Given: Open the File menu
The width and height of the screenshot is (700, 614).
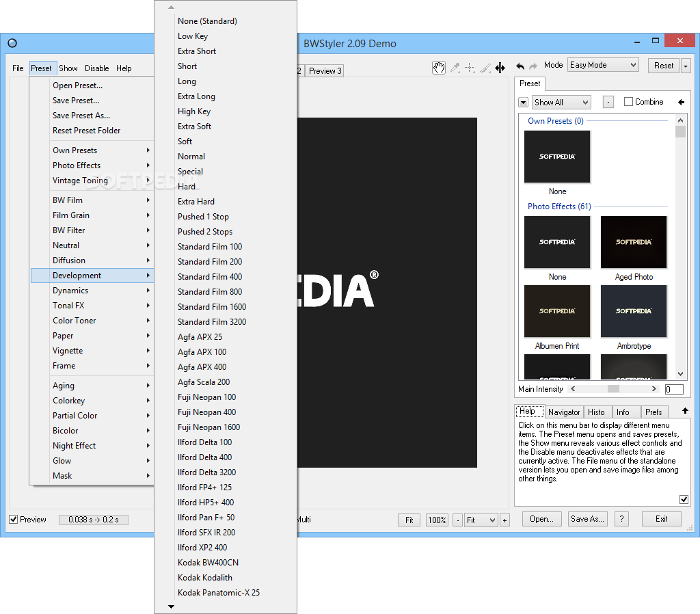Looking at the screenshot, I should 18,68.
